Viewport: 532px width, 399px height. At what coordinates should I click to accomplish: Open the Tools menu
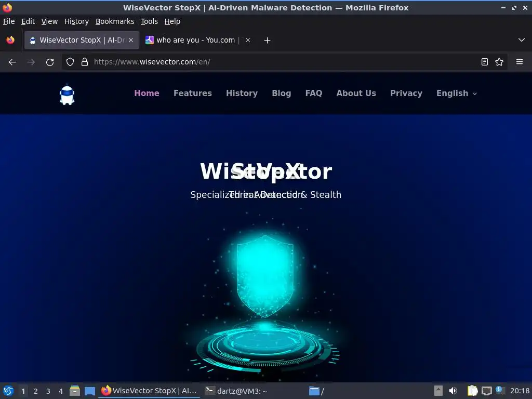pos(149,21)
